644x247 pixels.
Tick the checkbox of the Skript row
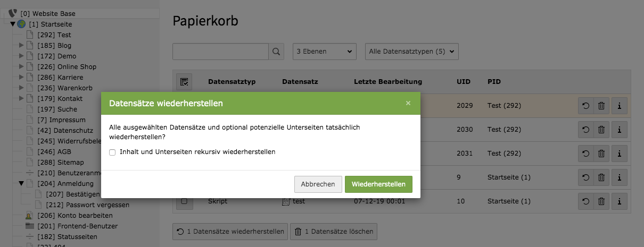pyautogui.click(x=184, y=201)
